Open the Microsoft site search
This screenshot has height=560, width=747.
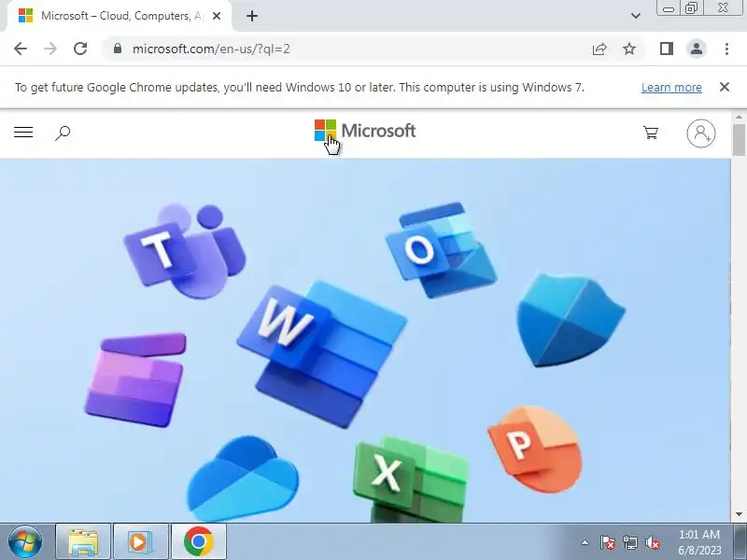pyautogui.click(x=63, y=133)
